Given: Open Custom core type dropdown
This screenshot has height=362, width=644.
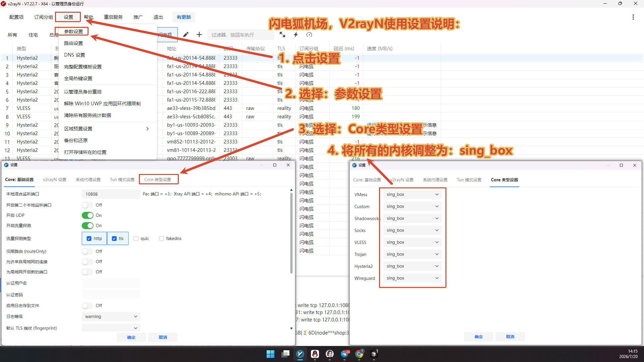Looking at the screenshot, I should pos(412,206).
